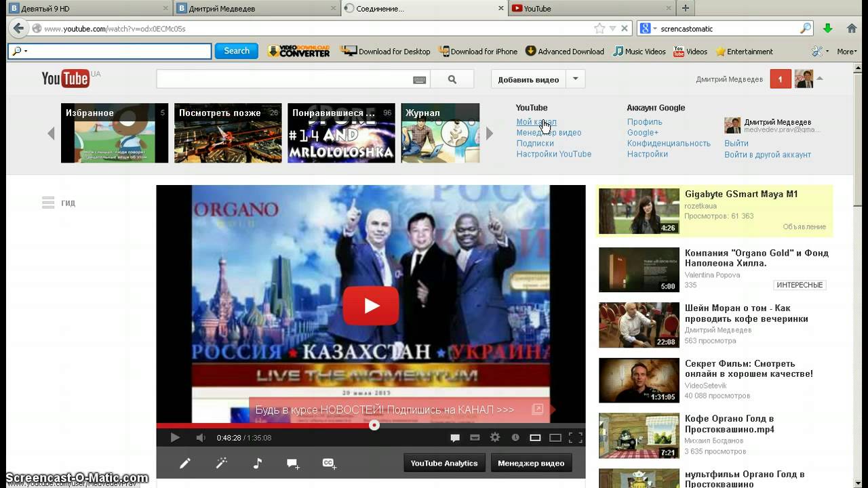This screenshot has width=868, height=488.
Task: Switch to small player size
Action: (535, 438)
